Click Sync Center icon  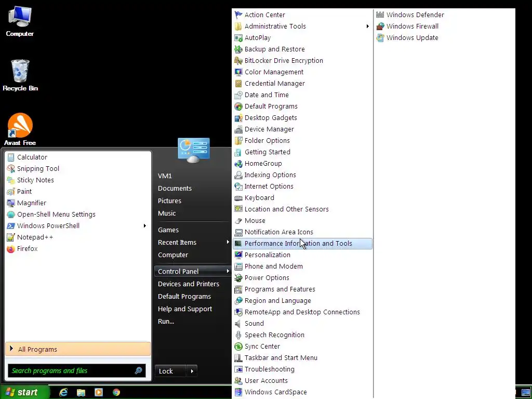(238, 347)
